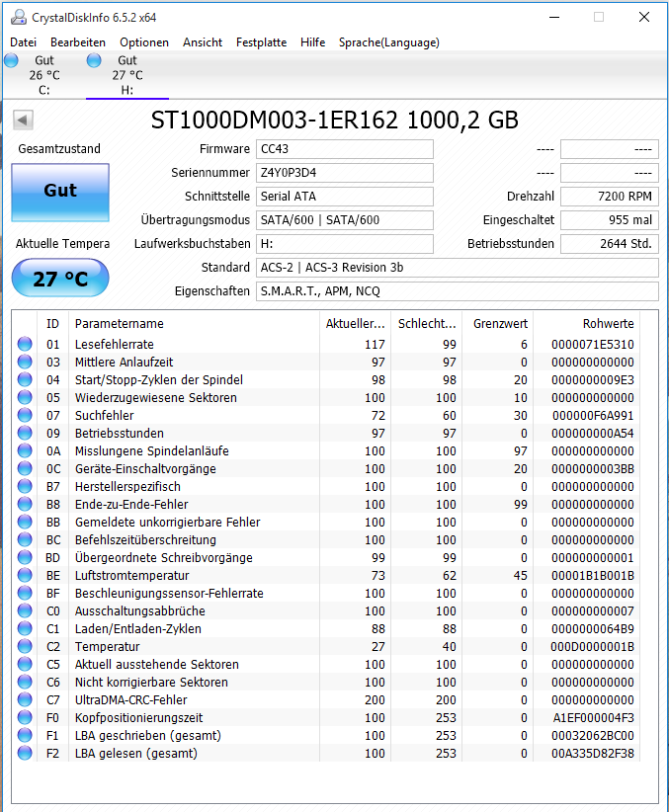This screenshot has width=669, height=812.
Task: Click the Standard field ACS-2 | ACS-3
Action: click(458, 268)
